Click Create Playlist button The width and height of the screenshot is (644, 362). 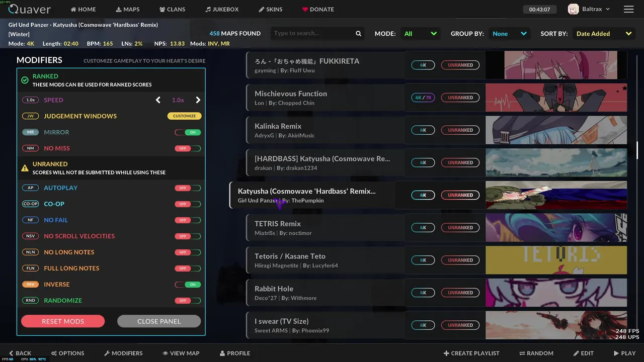[x=471, y=353]
